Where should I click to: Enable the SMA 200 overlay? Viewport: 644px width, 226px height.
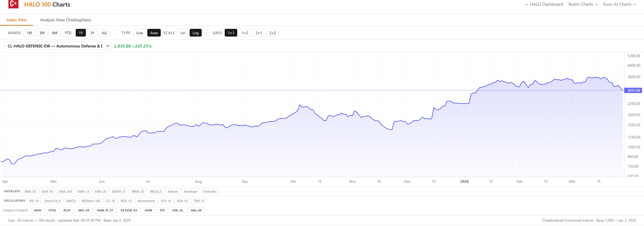(65, 191)
